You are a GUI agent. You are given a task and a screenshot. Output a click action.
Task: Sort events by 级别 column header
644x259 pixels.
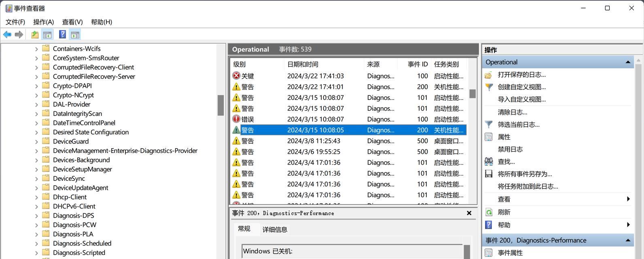tap(257, 64)
